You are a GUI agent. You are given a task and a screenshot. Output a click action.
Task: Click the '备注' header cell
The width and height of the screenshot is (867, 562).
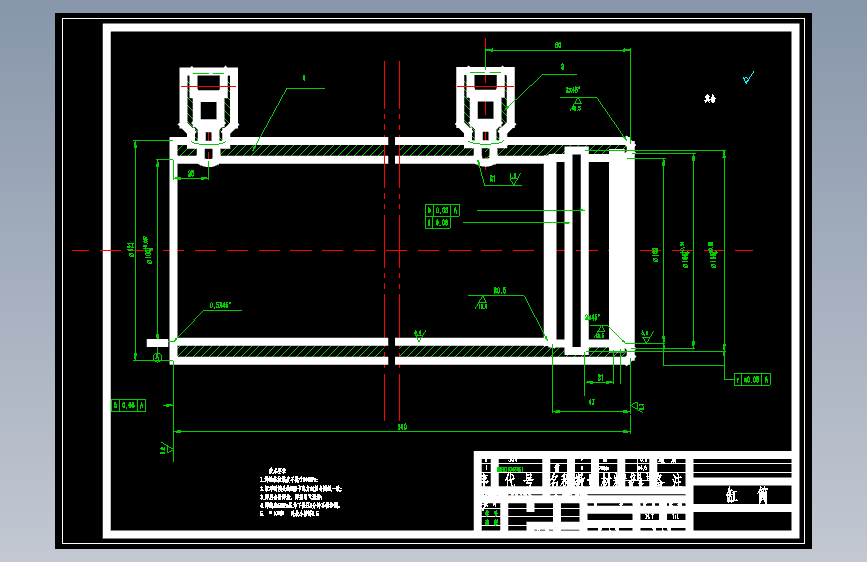pos(670,480)
